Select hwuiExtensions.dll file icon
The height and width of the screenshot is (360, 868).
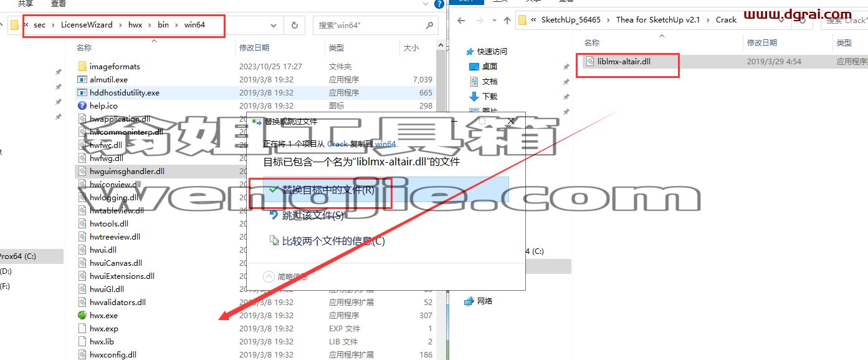tap(82, 276)
